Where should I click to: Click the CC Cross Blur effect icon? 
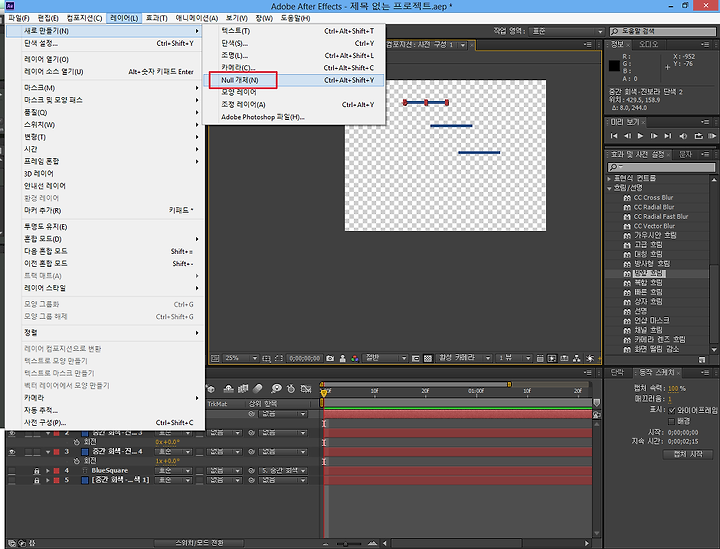click(x=627, y=198)
